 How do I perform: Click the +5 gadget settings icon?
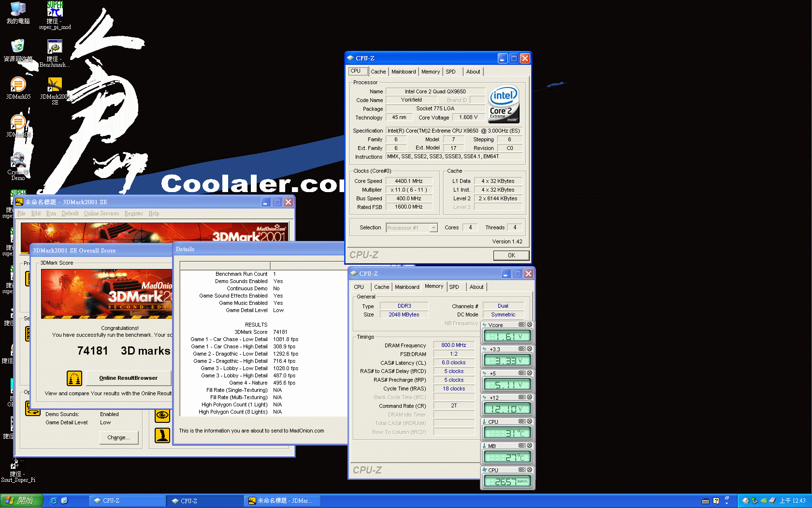click(522, 373)
